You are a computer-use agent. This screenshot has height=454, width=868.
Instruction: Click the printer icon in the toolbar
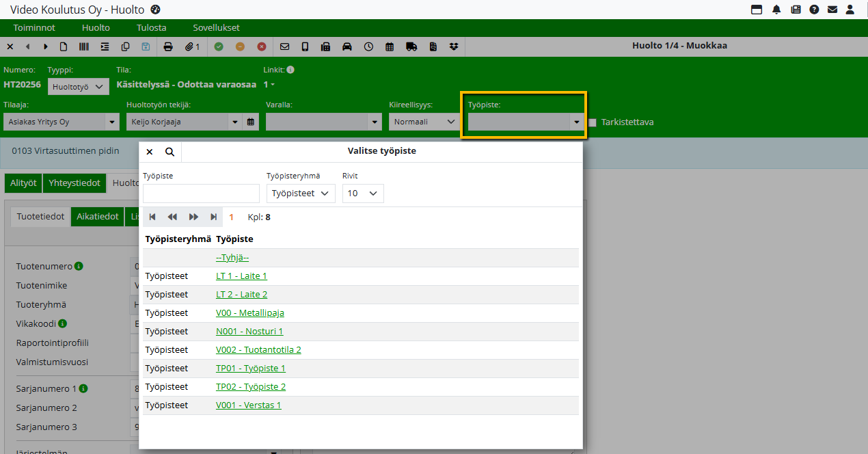[168, 46]
